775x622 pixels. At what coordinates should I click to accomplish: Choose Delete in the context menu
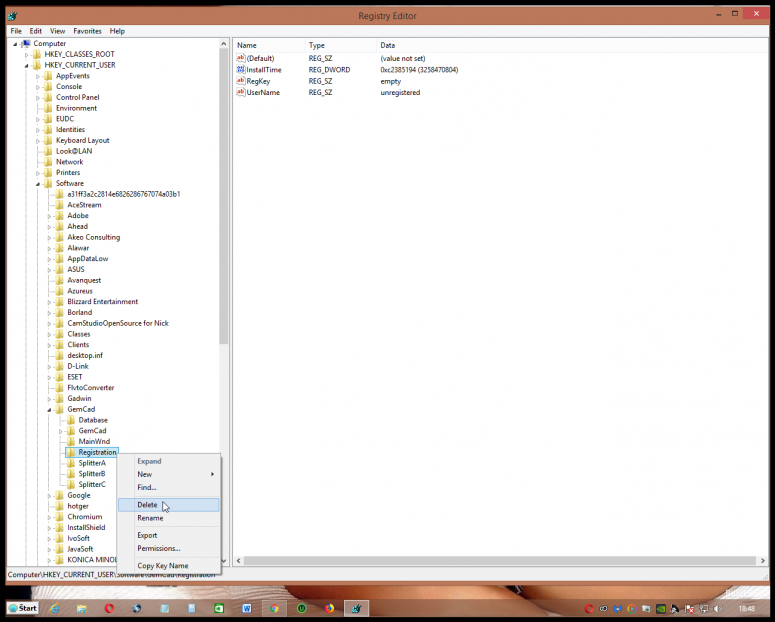(169, 505)
